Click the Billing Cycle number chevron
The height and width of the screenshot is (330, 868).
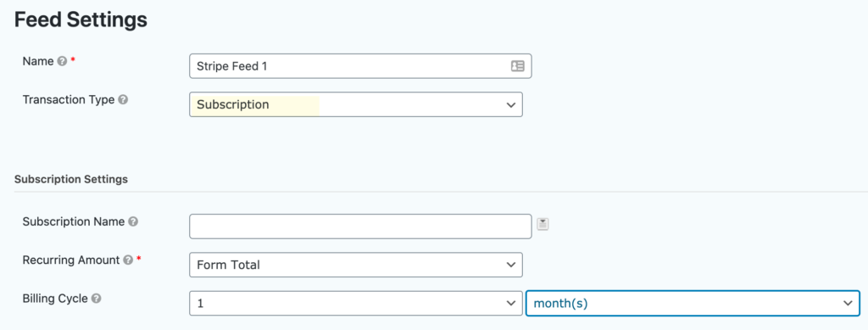click(511, 304)
